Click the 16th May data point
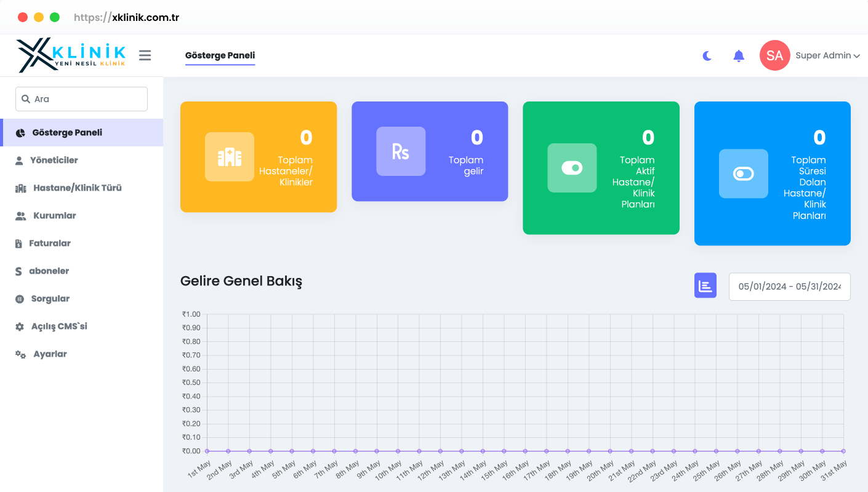This screenshot has width=868, height=492. [x=525, y=451]
